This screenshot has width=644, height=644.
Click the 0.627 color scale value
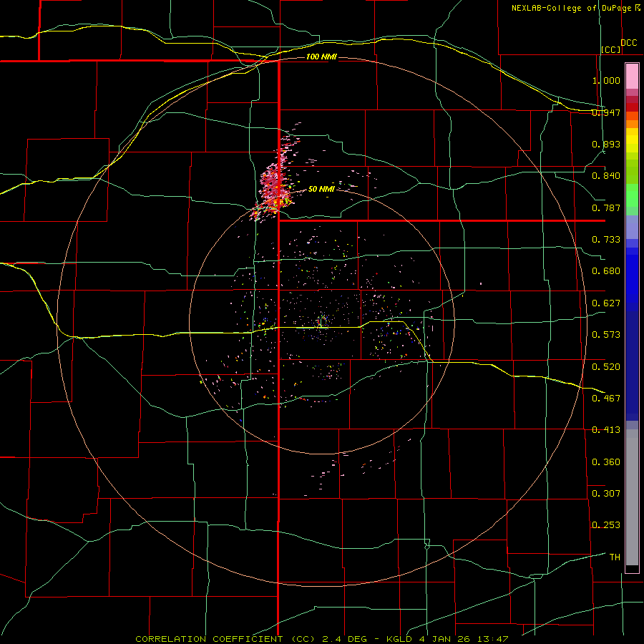tap(606, 303)
